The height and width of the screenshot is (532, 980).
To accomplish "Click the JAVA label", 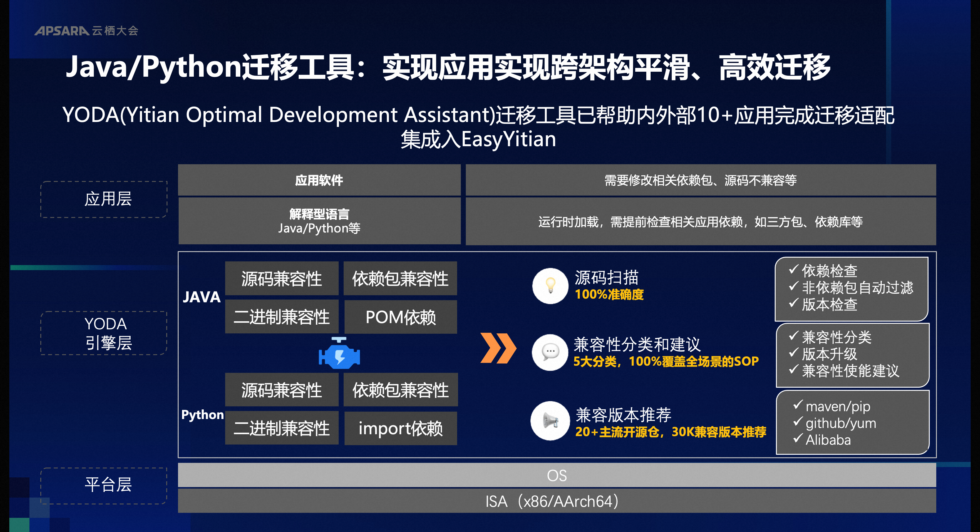I will [202, 297].
